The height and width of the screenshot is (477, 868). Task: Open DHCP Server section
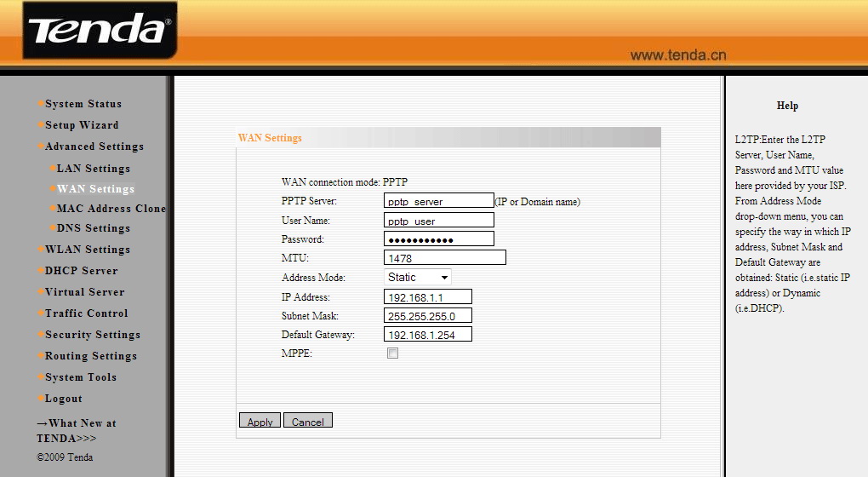(81, 271)
